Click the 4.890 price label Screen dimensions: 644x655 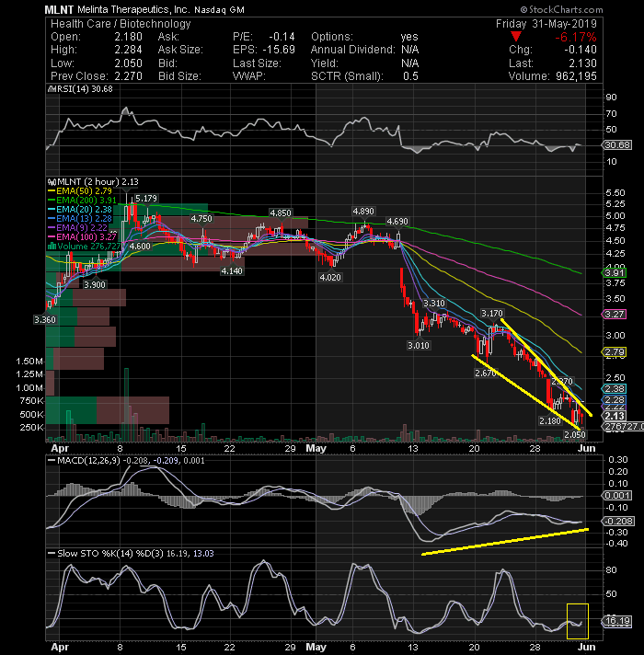coord(363,212)
